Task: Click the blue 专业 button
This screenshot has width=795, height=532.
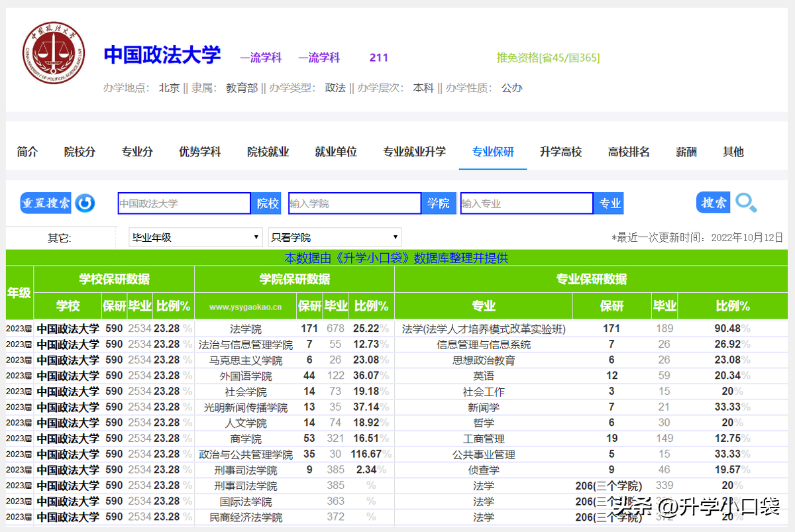Action: pos(609,203)
